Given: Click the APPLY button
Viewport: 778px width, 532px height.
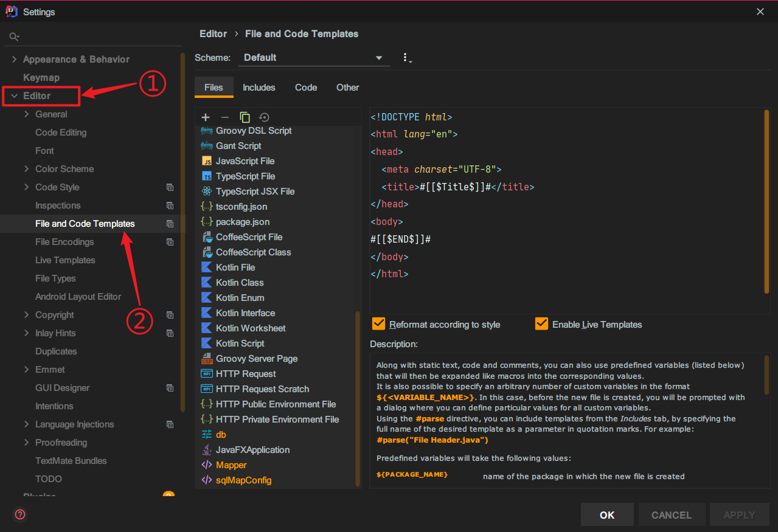Looking at the screenshot, I should (739, 515).
